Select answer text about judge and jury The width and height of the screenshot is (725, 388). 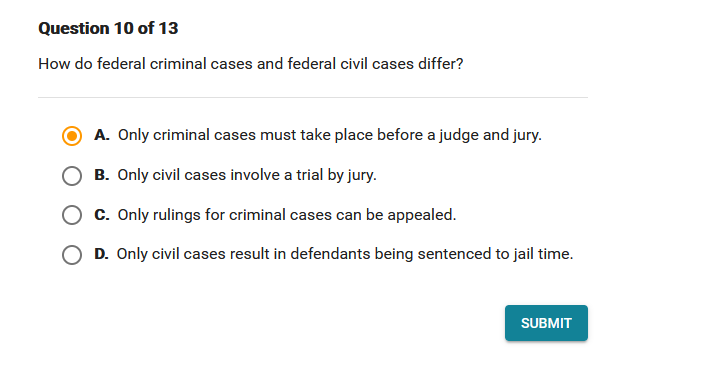[330, 135]
